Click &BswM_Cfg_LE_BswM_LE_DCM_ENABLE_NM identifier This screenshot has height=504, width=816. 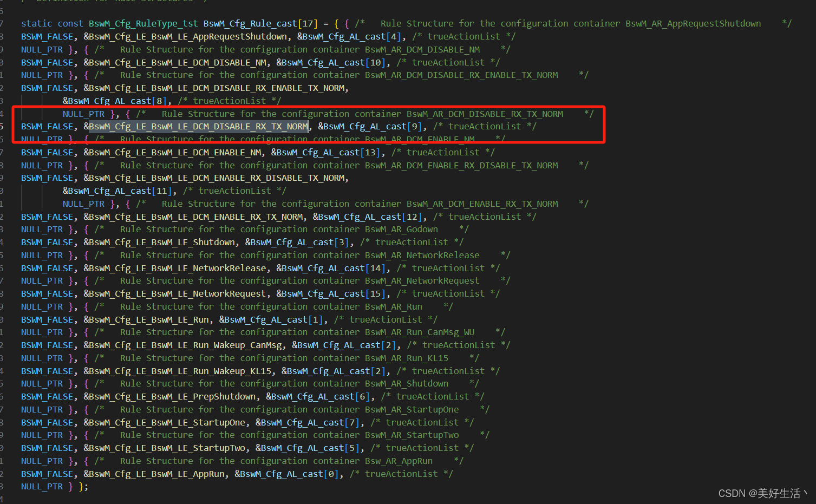(172, 152)
